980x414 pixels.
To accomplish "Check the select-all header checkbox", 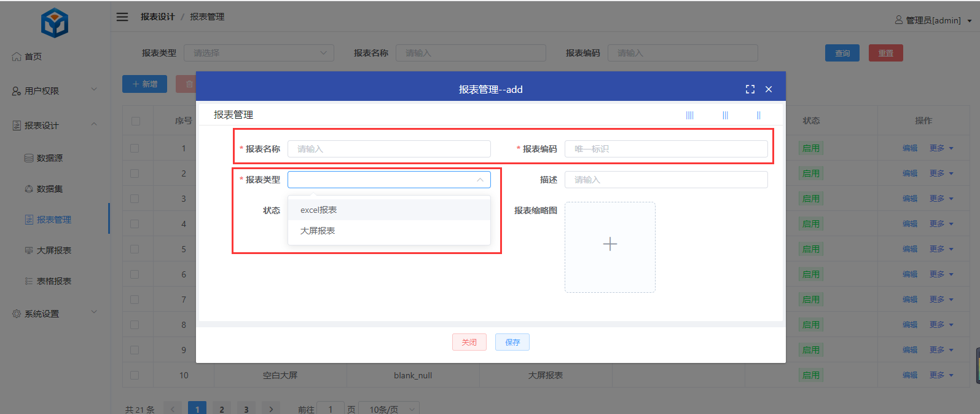I will (x=135, y=121).
